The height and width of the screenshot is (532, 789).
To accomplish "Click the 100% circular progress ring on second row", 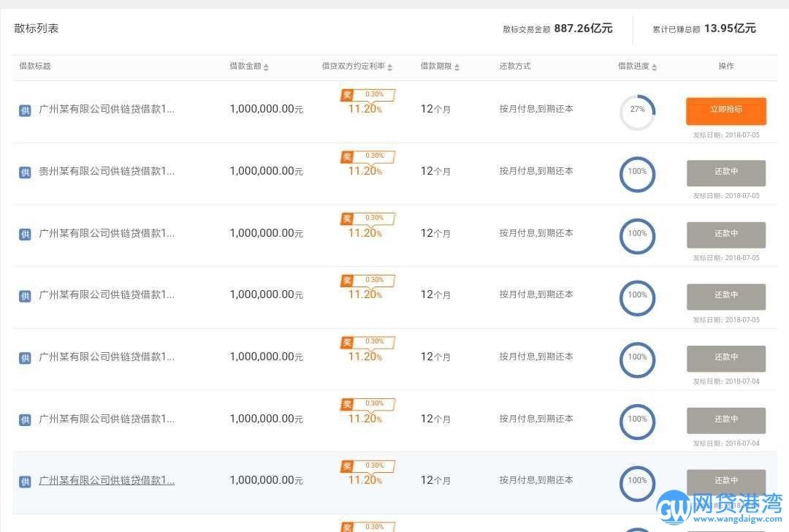I will [637, 173].
